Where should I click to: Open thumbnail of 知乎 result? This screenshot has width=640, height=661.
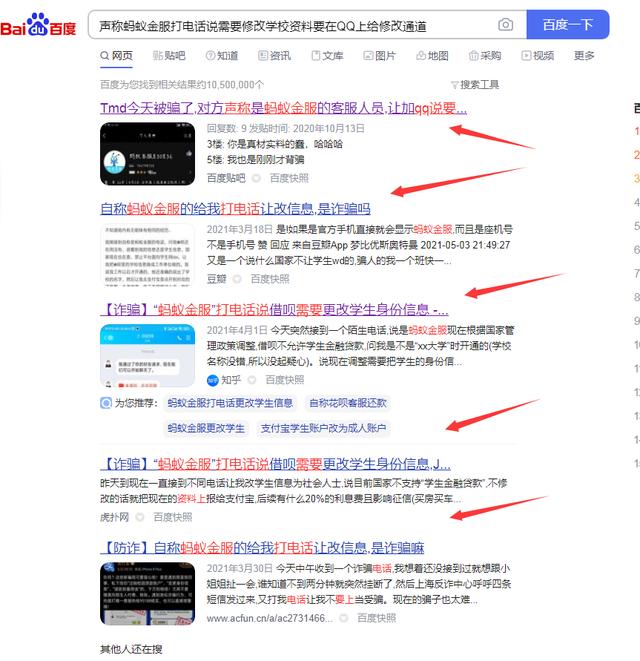148,356
